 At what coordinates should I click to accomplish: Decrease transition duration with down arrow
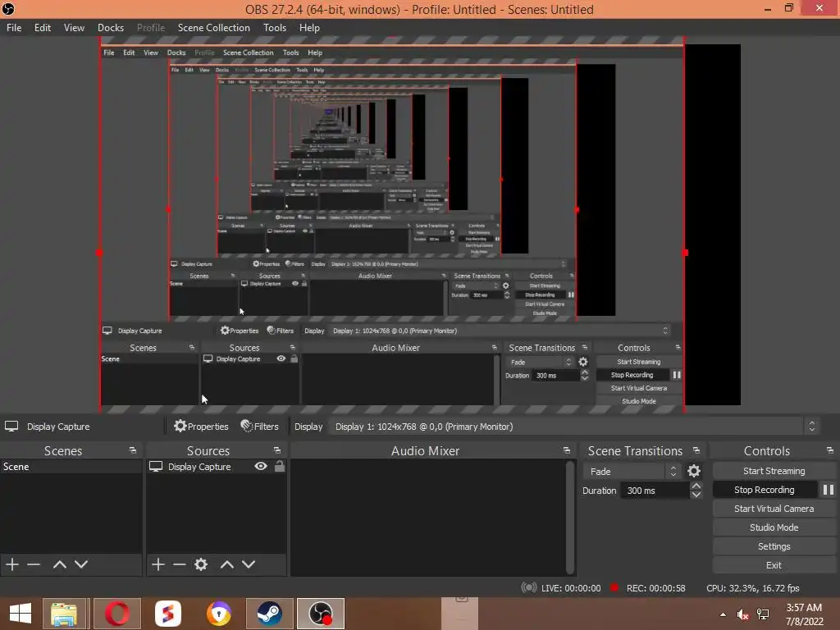[696, 495]
